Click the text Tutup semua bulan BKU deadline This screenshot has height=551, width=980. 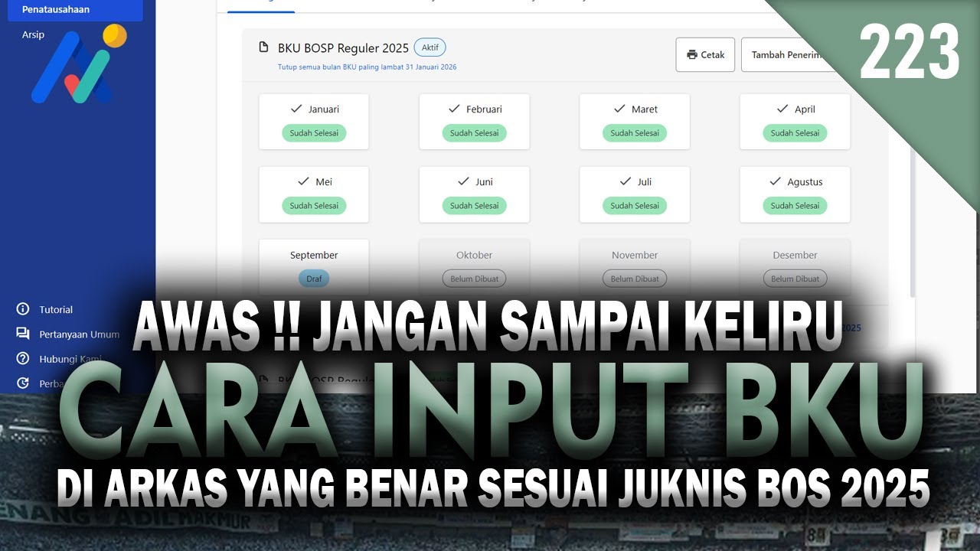[x=367, y=67]
